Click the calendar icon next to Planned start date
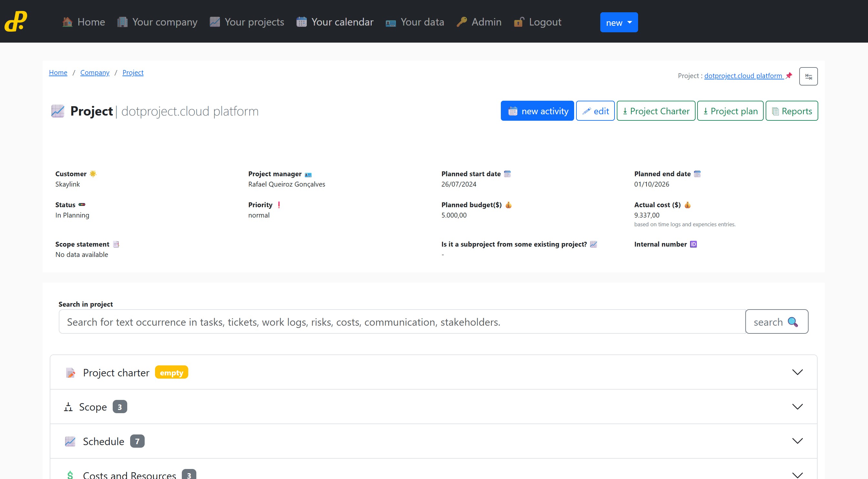Screen dimensions: 868x479 (507, 174)
